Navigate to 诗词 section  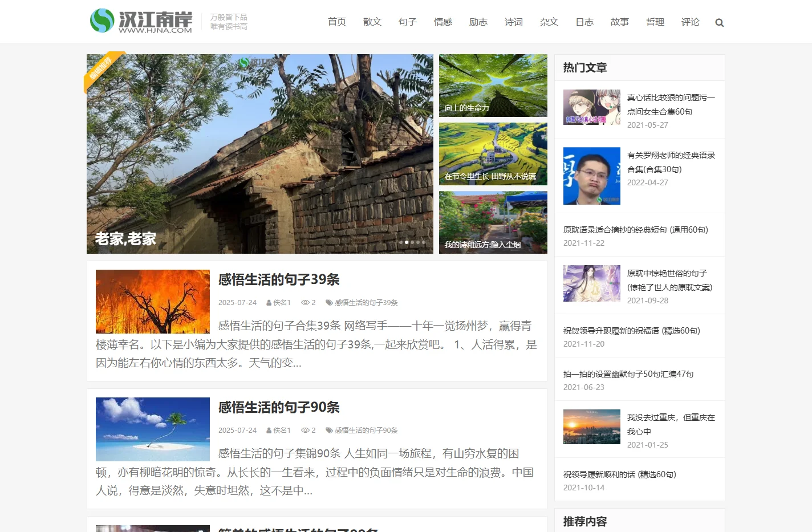pyautogui.click(x=514, y=22)
